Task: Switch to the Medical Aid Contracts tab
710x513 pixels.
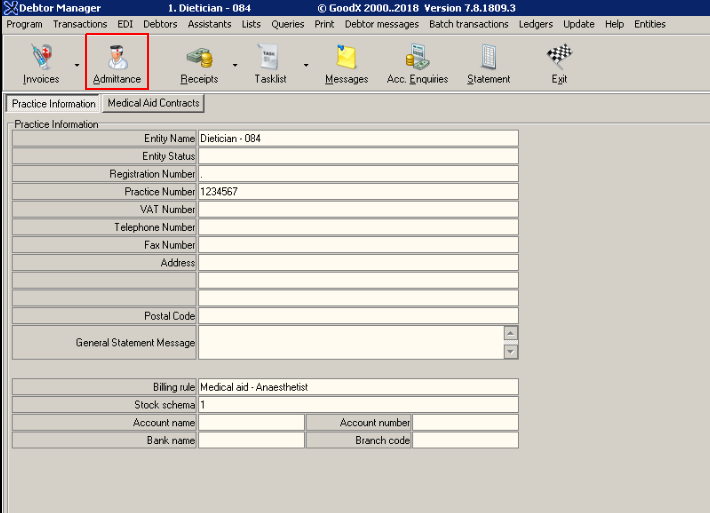Action: coord(153,103)
